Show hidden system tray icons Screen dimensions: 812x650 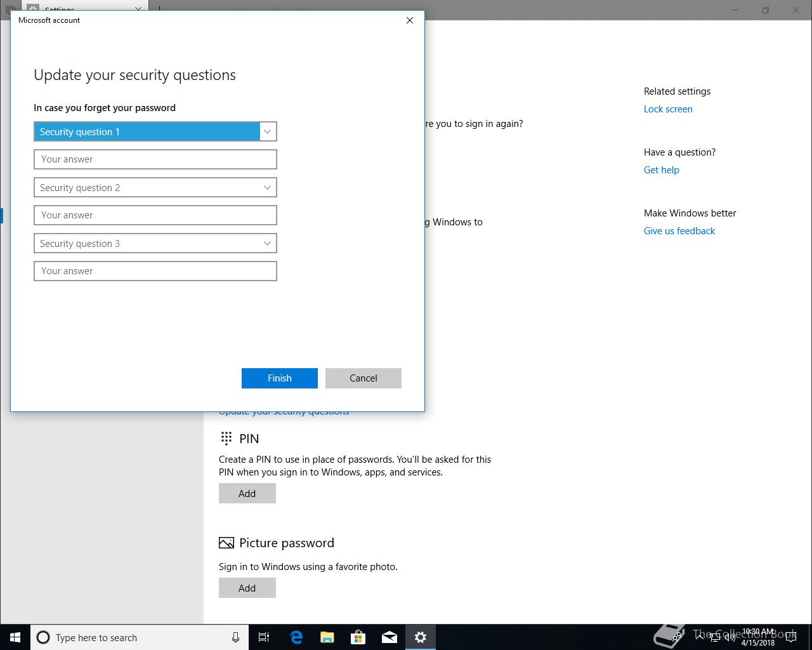point(700,637)
